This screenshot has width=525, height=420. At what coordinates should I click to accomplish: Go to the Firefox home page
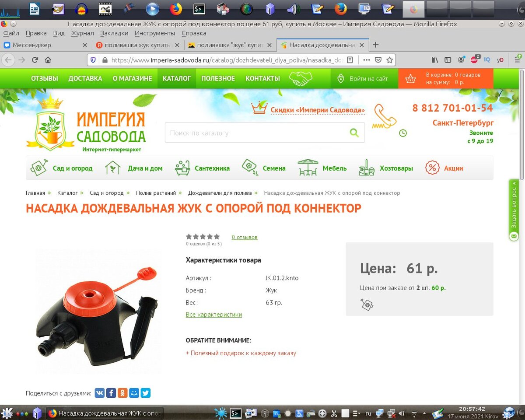coord(48,60)
